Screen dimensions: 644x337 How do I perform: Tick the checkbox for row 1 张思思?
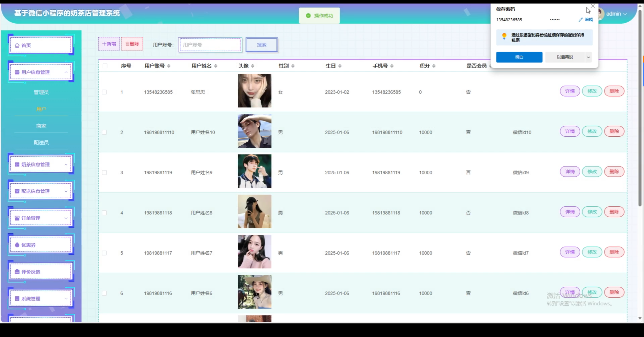(104, 92)
